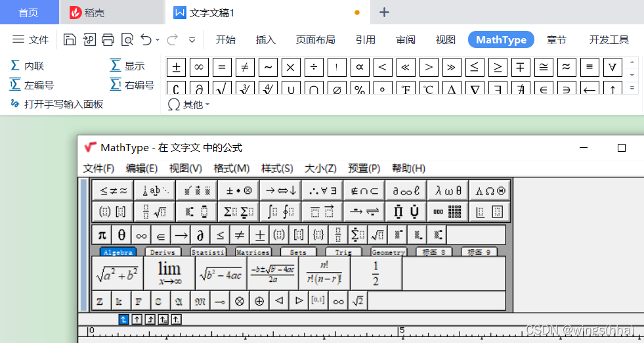Open MathType 编辑(E) menu

(x=142, y=168)
